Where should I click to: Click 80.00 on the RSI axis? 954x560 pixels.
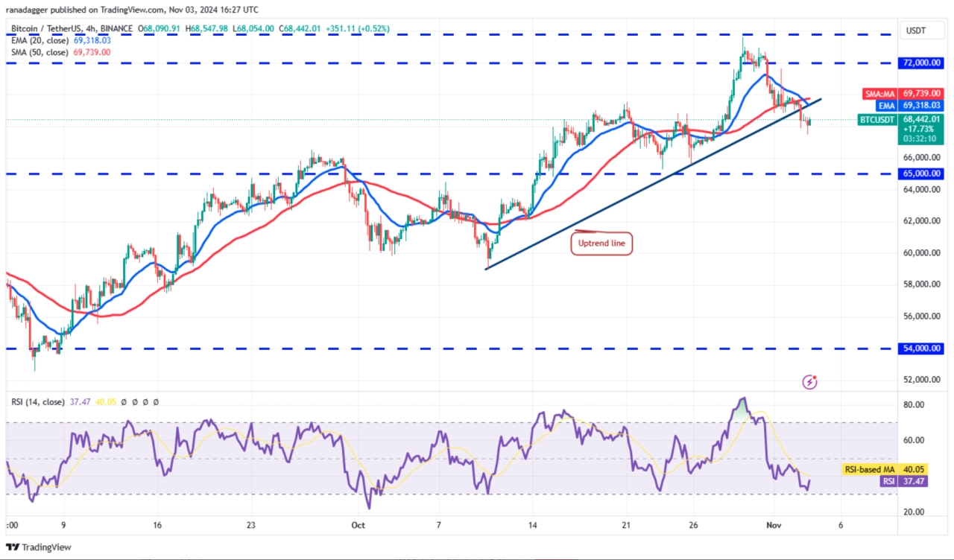914,405
